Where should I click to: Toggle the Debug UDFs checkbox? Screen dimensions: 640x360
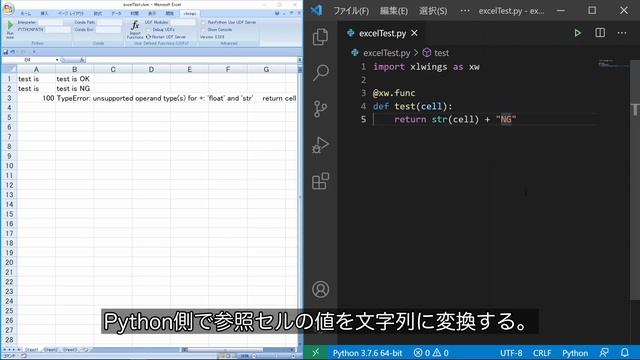click(x=148, y=30)
